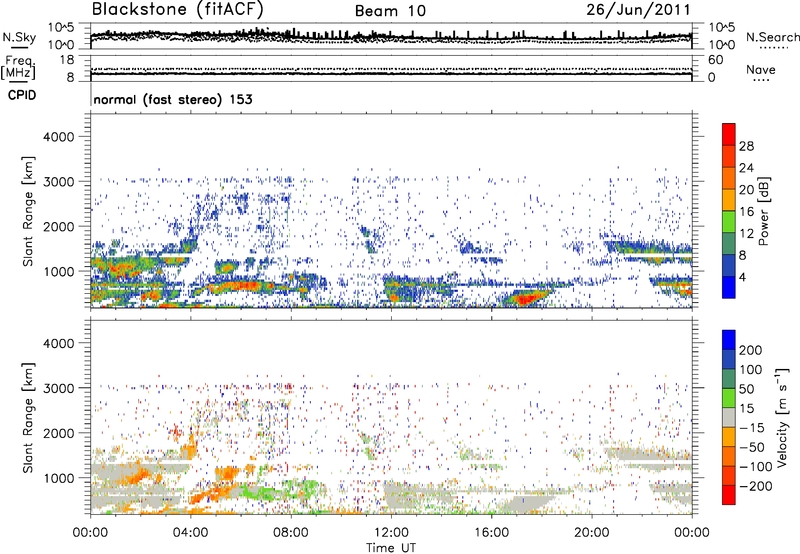Click Slant Range [km] label of velocity panel

click(28, 417)
